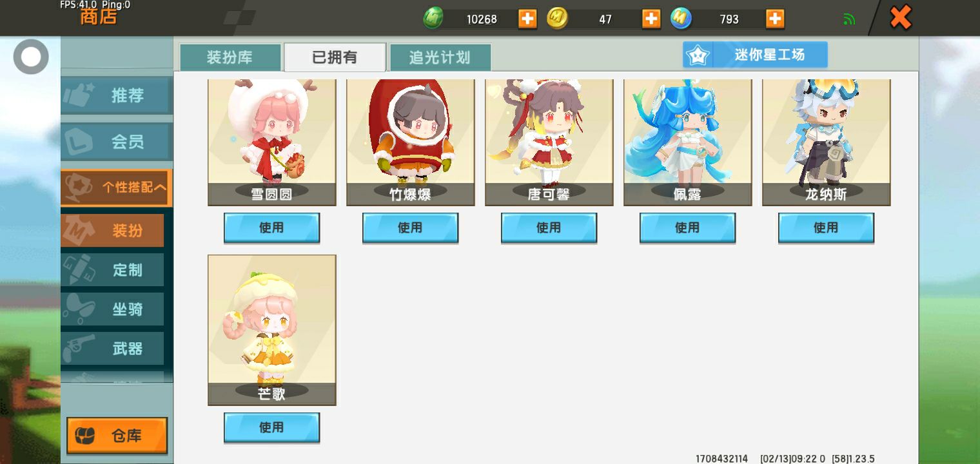This screenshot has height=464, width=980.
Task: Check the green network signal icon
Action: click(849, 19)
